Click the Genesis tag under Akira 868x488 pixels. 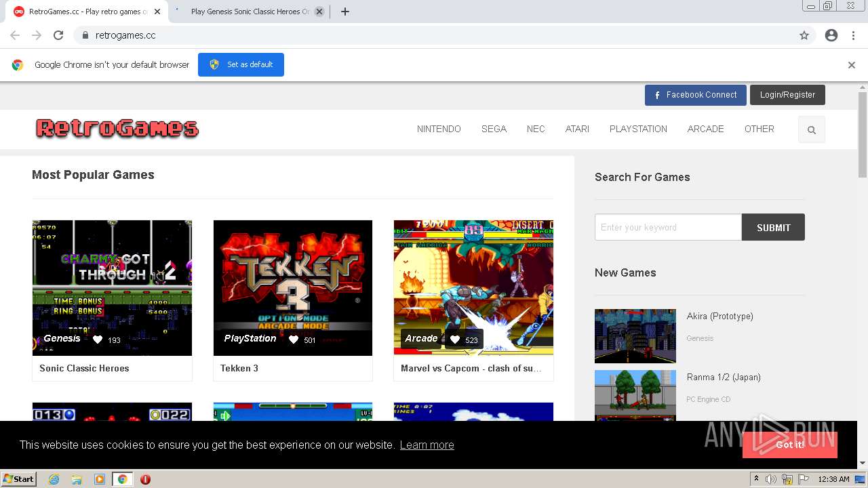click(700, 338)
